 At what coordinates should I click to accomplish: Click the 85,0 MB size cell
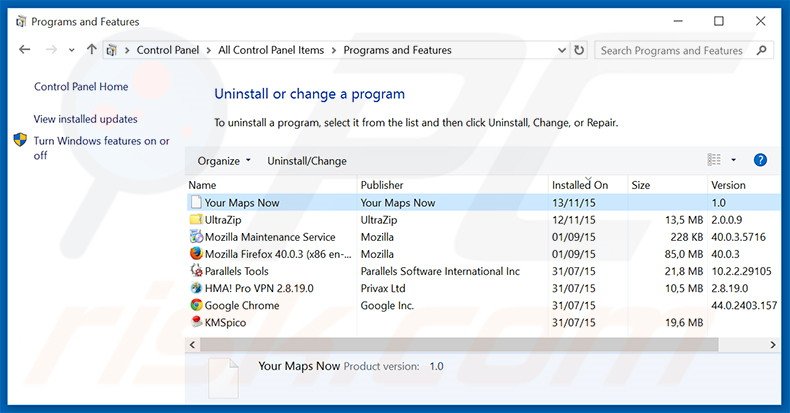[684, 254]
